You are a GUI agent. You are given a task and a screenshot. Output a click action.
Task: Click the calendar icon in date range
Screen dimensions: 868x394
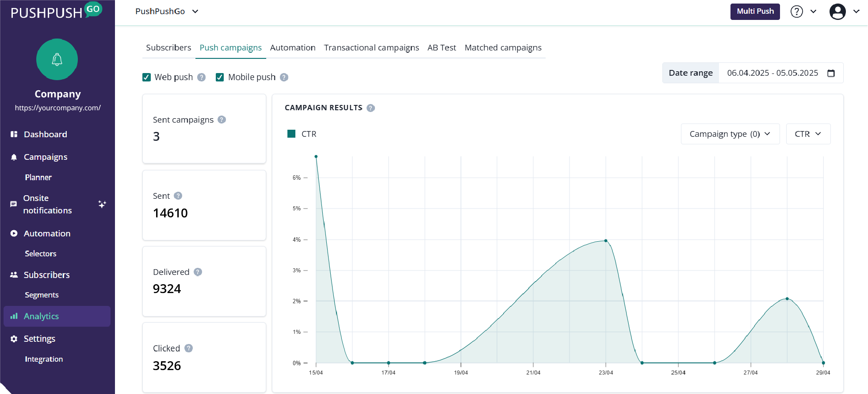831,73
